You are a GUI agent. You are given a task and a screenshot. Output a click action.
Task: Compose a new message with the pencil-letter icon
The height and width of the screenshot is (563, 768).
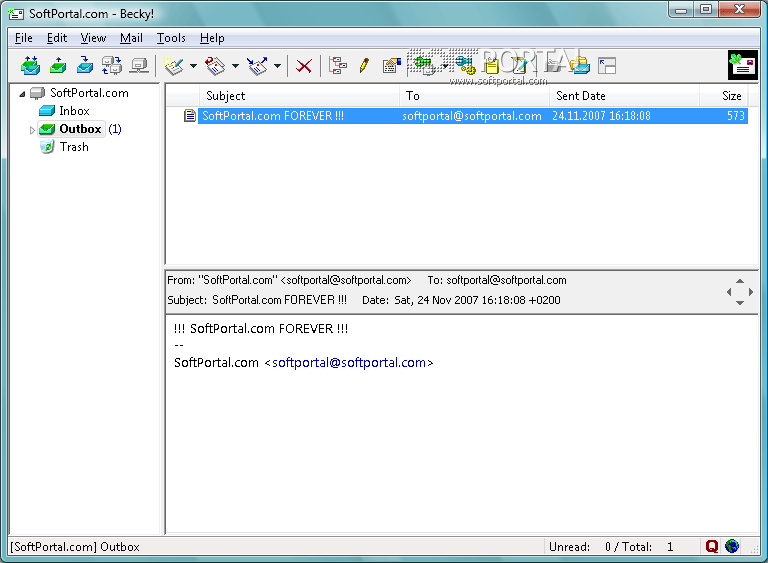point(174,66)
